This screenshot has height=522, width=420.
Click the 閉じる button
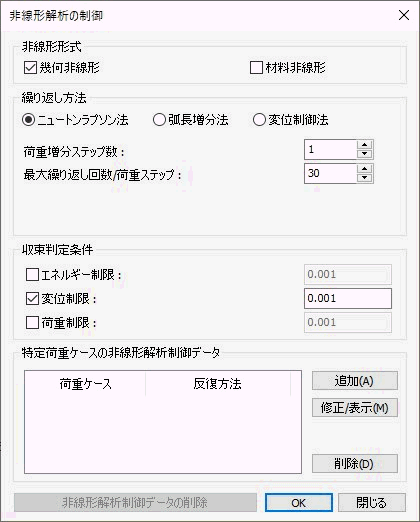(x=372, y=503)
